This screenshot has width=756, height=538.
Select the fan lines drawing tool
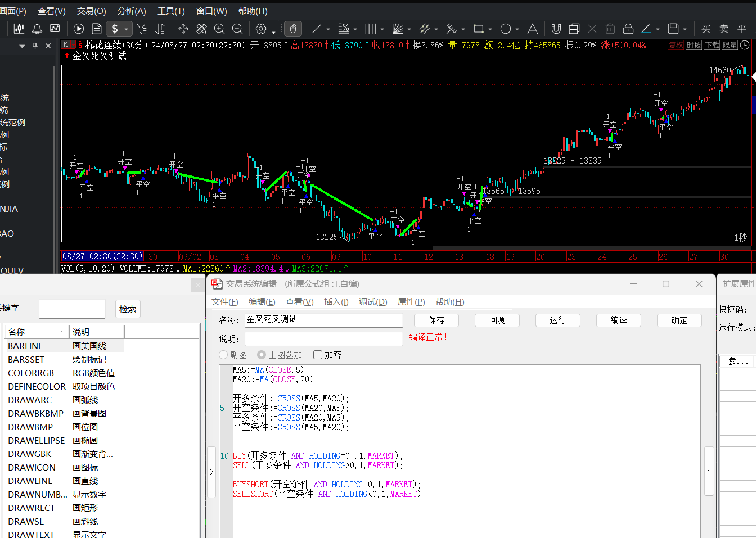(398, 29)
